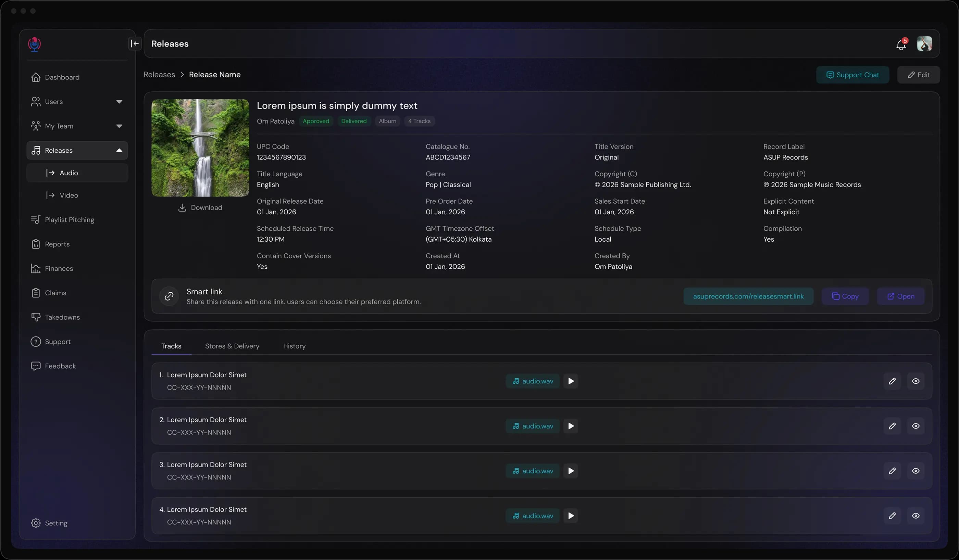The image size is (959, 560).
Task: Click the Delivered status badge
Action: click(353, 121)
